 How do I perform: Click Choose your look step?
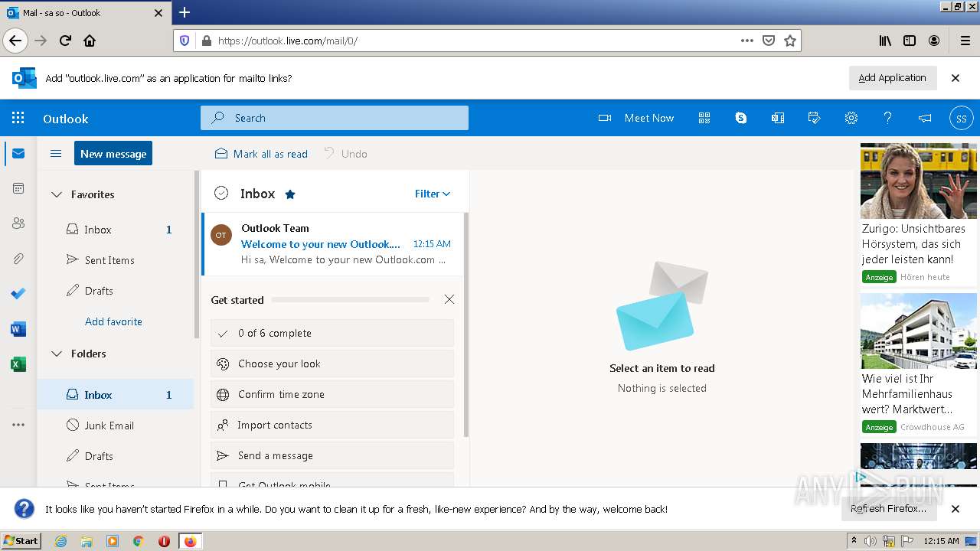332,364
